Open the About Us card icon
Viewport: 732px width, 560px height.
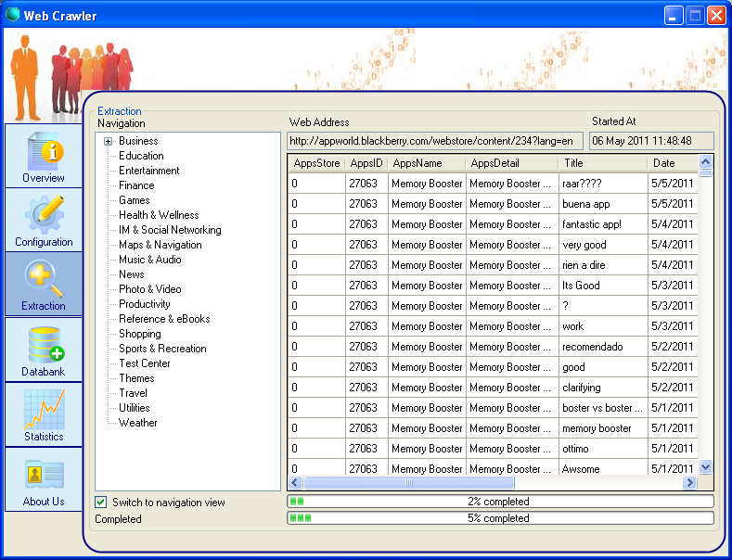pos(45,474)
